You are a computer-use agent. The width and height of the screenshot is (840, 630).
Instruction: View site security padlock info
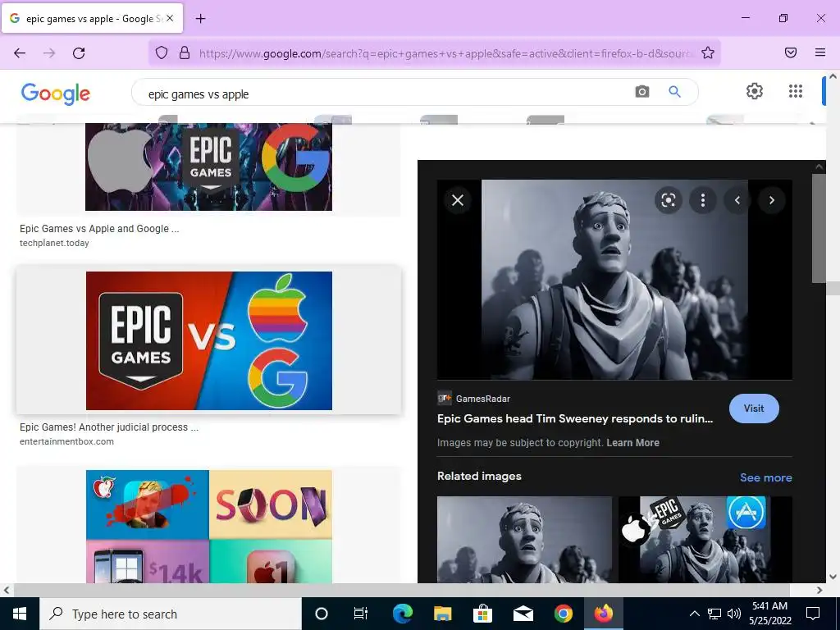[x=185, y=52]
